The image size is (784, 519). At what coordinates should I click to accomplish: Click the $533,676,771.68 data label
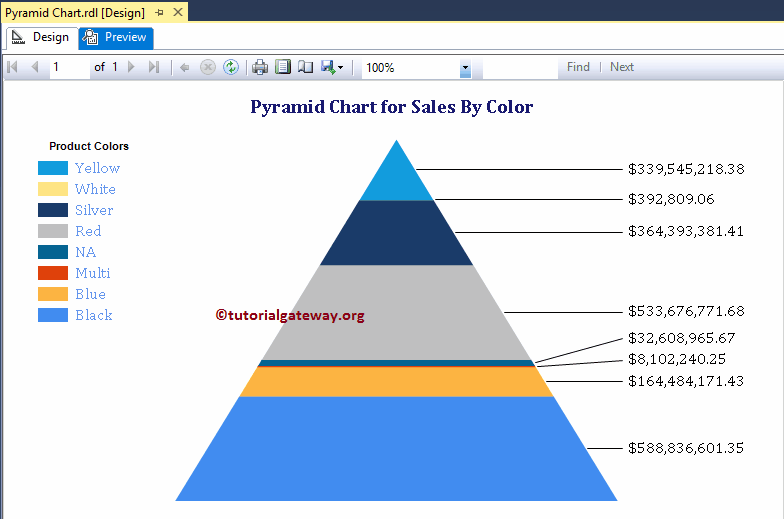click(x=686, y=312)
